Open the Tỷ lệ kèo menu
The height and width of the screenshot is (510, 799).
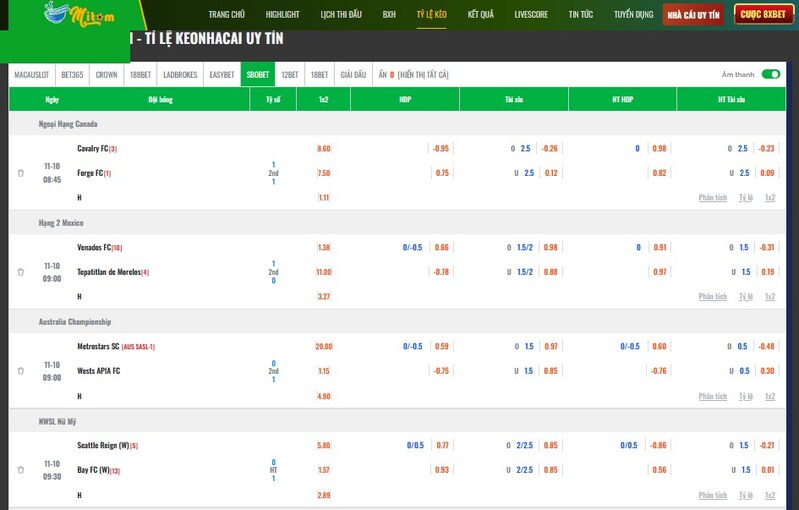pos(432,15)
